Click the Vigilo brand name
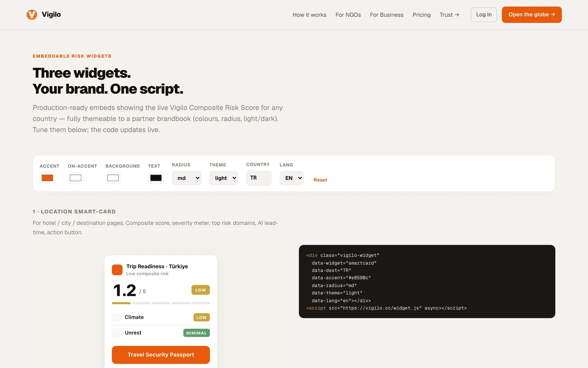The image size is (588, 368). tap(51, 14)
